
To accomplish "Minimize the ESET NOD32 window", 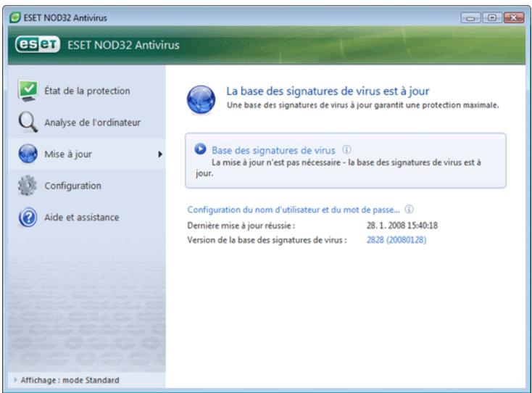I will pyautogui.click(x=470, y=17).
